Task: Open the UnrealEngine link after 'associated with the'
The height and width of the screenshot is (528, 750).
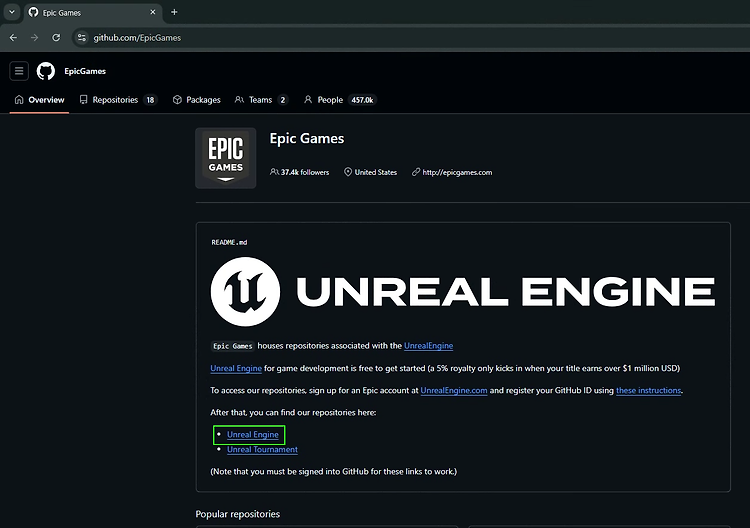Action: [429, 346]
